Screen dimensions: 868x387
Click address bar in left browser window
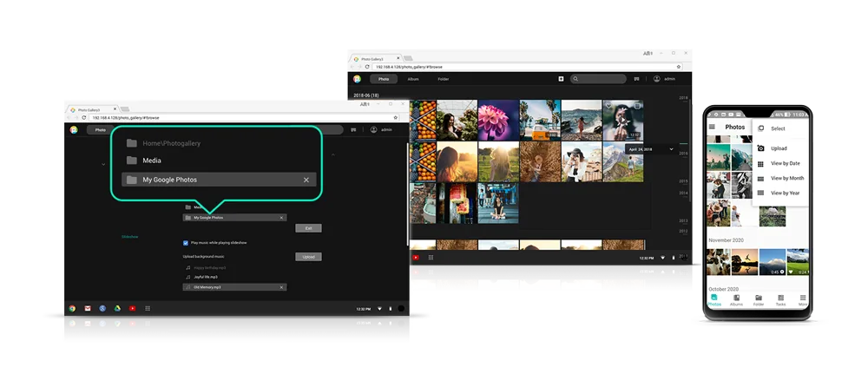click(x=244, y=118)
